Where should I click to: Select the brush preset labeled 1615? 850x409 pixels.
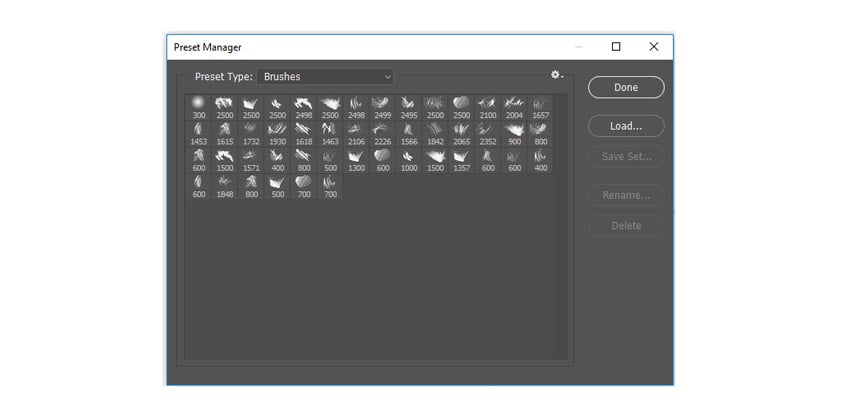[x=225, y=134]
